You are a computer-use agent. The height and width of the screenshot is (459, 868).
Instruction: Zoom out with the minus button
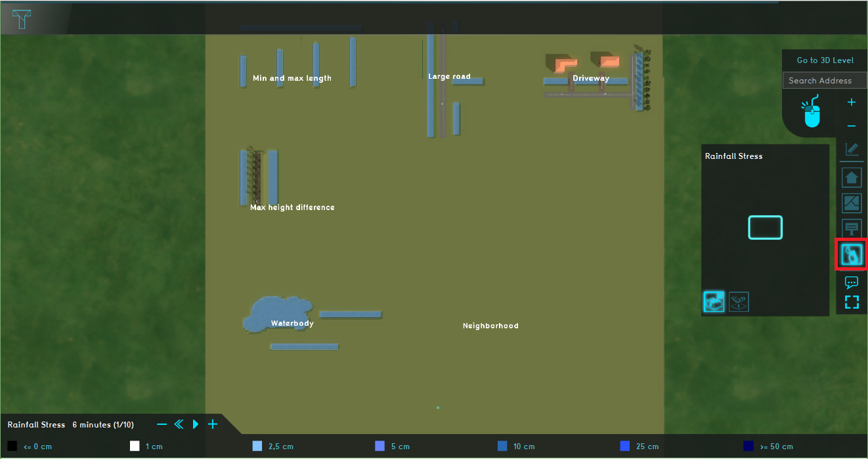[x=852, y=126]
